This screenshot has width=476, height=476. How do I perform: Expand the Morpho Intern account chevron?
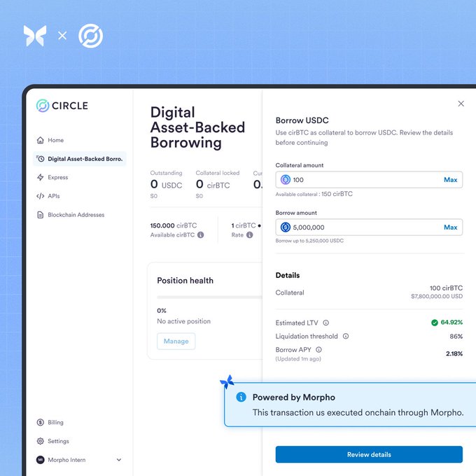119,460
